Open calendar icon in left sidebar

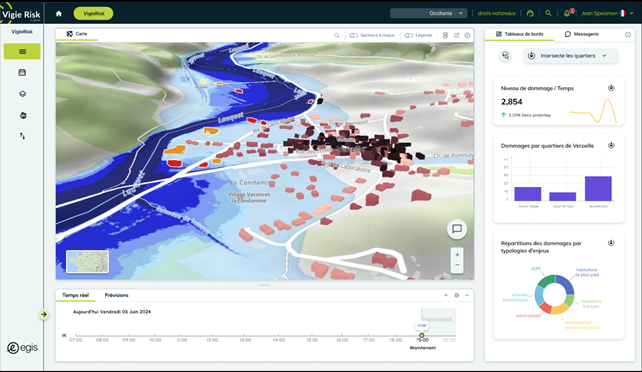[x=23, y=72]
